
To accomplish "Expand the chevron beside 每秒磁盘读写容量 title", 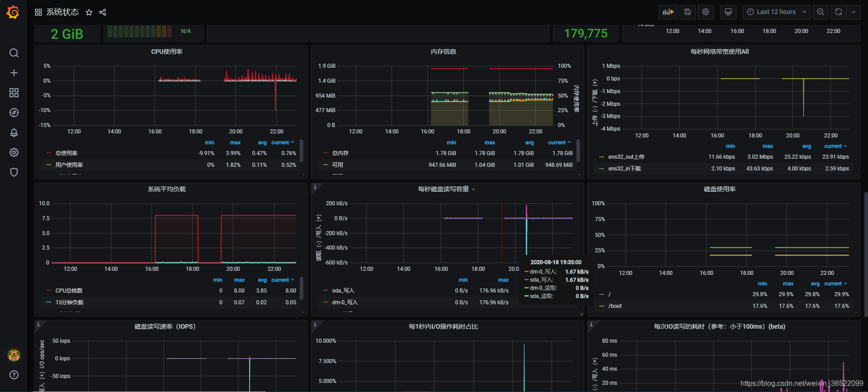I will tap(473, 189).
